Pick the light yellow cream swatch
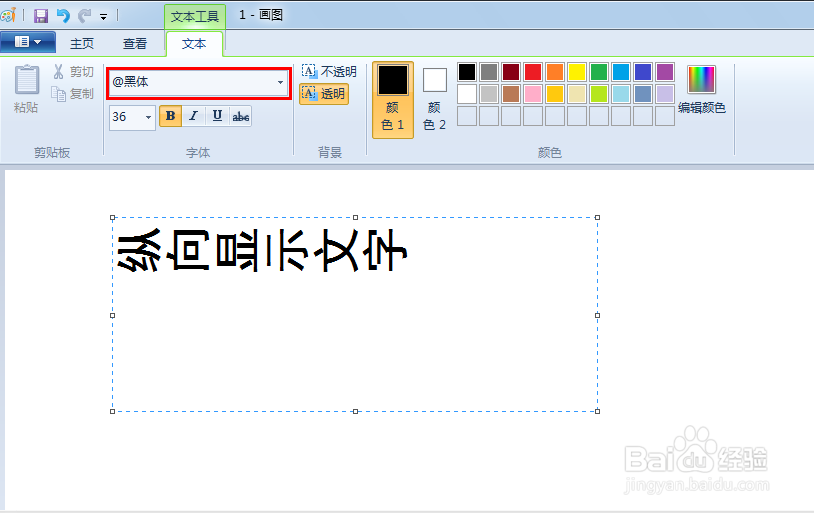 pyautogui.click(x=577, y=94)
